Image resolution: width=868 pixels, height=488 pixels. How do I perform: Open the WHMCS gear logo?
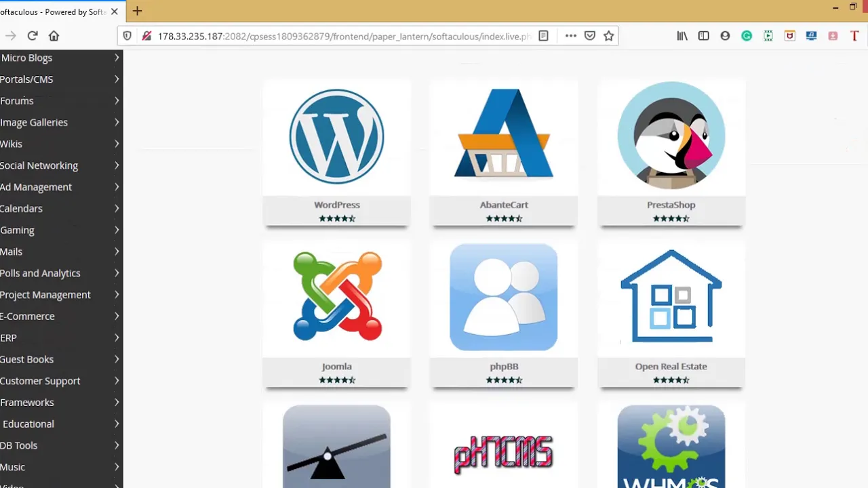[671, 447]
